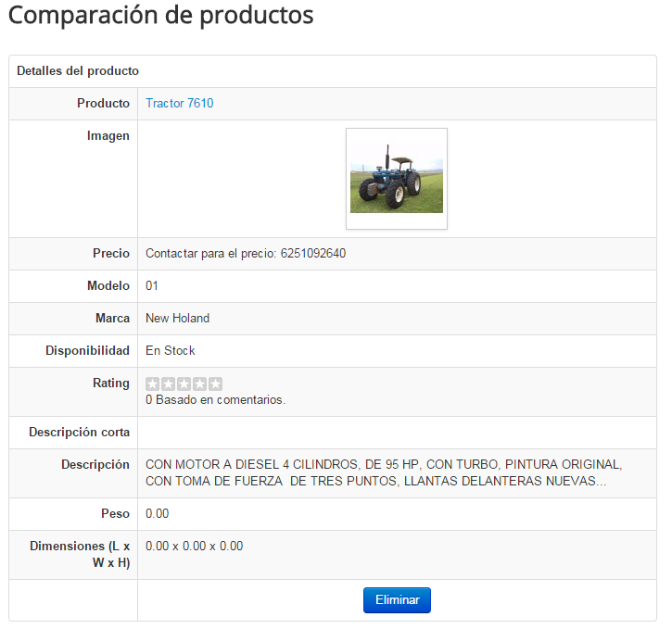Select '0 Basado en comentarios.' text
The image size is (672, 629).
coord(215,400)
